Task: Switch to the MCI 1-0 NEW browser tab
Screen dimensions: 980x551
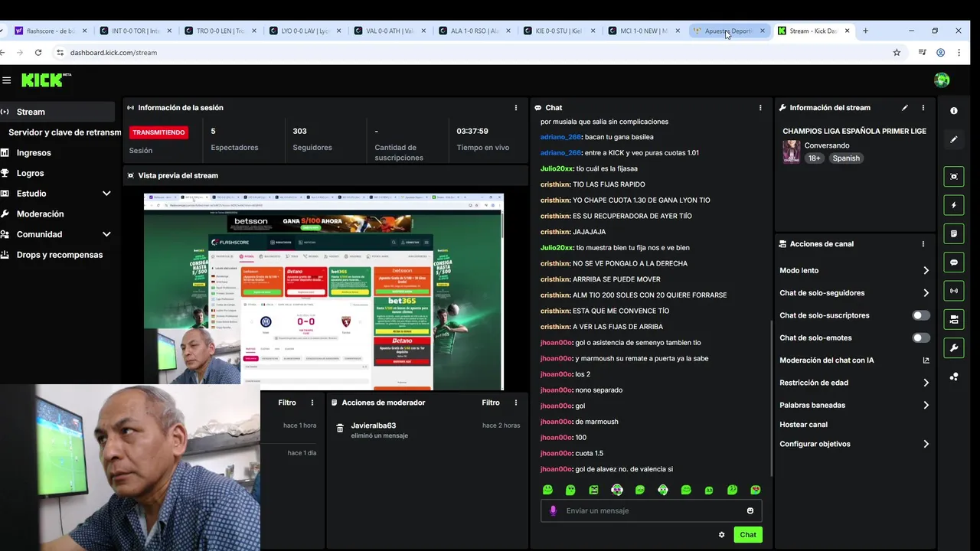Action: (x=643, y=31)
